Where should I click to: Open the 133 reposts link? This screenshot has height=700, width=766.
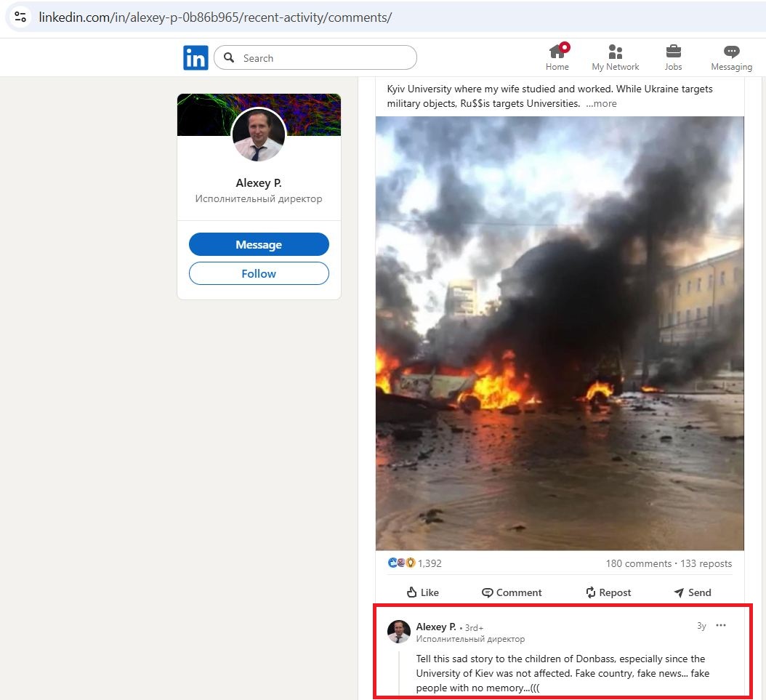(x=706, y=563)
